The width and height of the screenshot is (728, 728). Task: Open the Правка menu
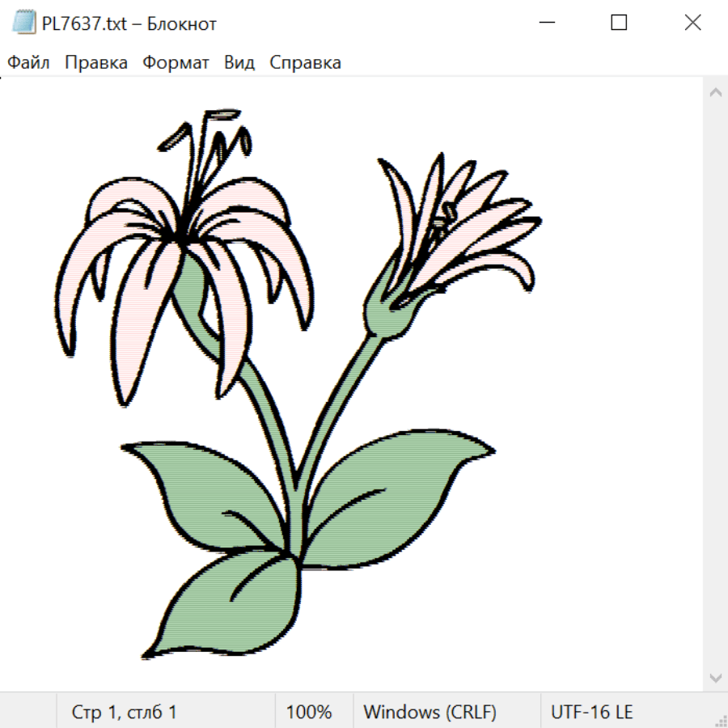95,63
